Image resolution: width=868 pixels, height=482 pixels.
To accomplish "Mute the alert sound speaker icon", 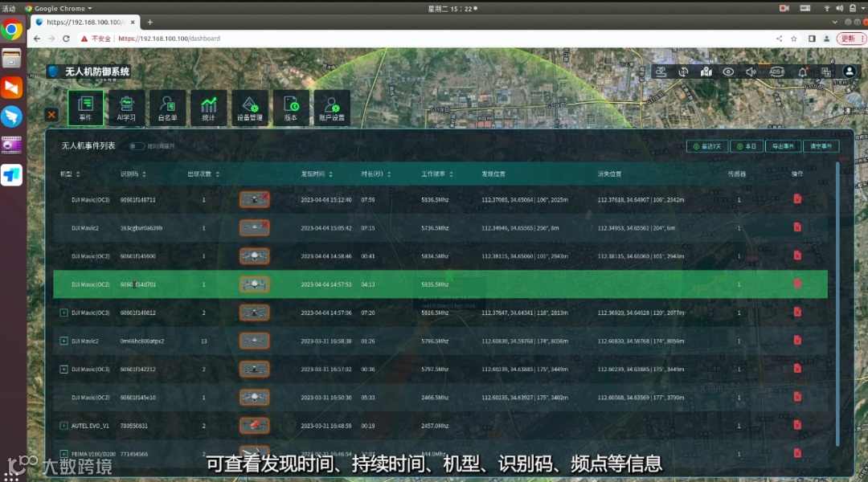I will [751, 72].
